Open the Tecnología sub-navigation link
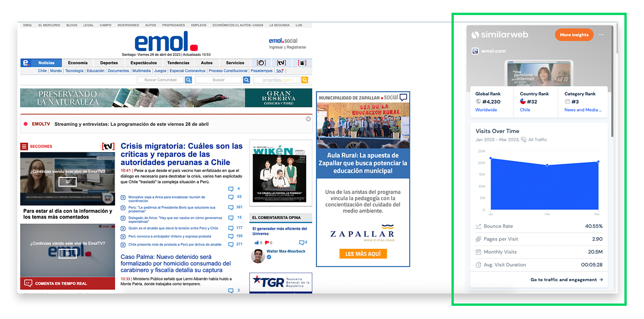 (74, 71)
